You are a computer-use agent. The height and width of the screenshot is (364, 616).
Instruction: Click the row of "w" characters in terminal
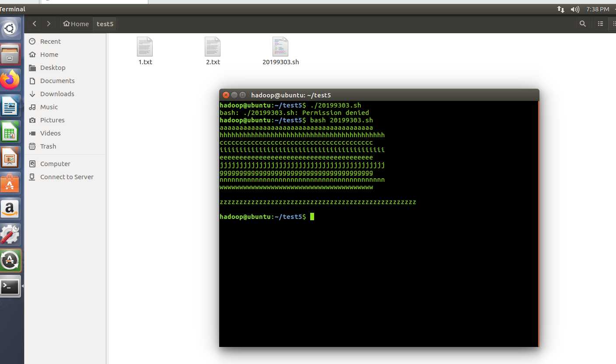click(x=296, y=187)
